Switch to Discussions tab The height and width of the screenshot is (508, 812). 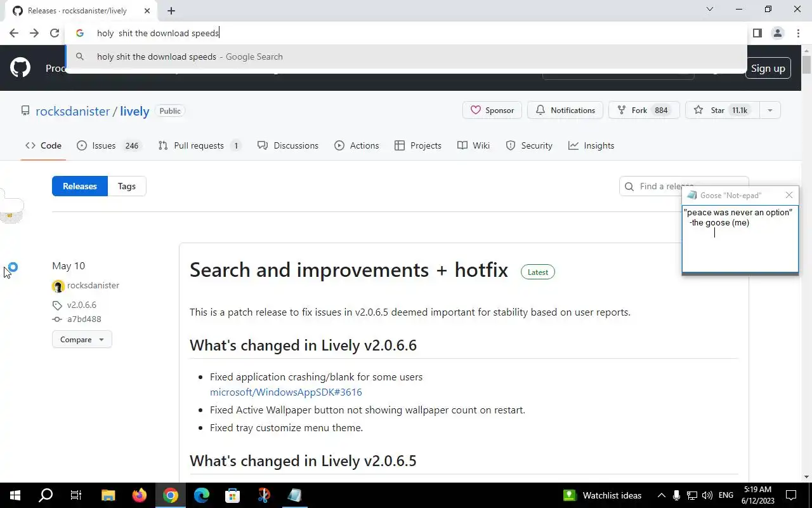[288, 145]
